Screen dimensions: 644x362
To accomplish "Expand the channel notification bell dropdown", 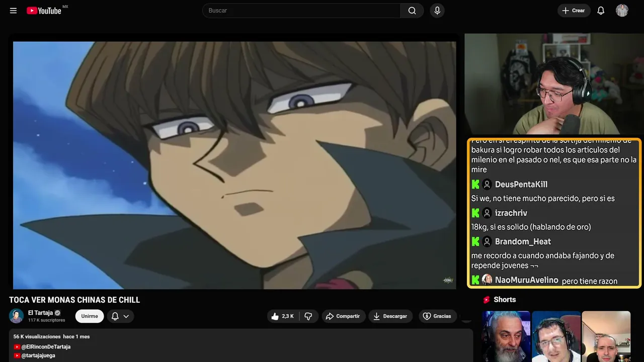I will 120,316.
